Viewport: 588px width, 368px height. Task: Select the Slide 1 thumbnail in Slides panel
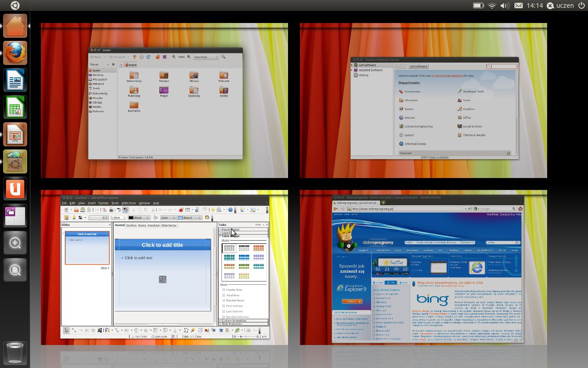pyautogui.click(x=87, y=248)
